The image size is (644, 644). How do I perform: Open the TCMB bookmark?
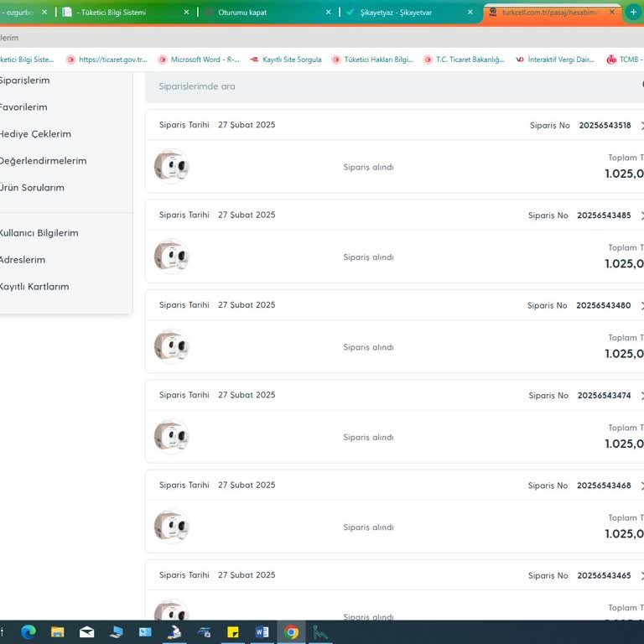pos(625,60)
